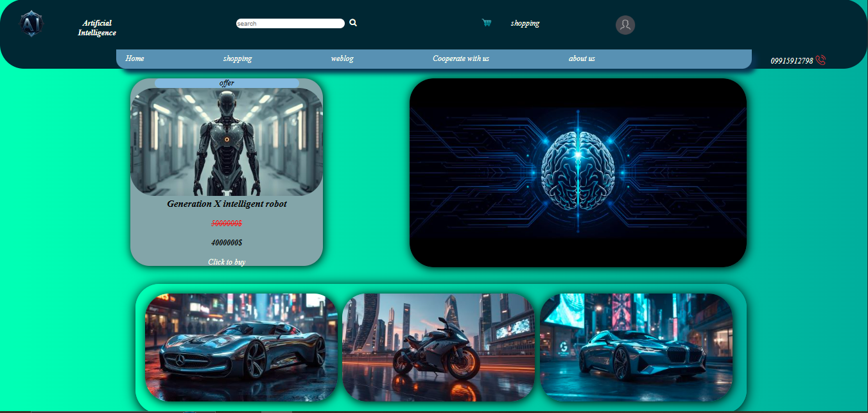Open the weblog menu item
Screen dimensions: 868x413
click(342, 58)
